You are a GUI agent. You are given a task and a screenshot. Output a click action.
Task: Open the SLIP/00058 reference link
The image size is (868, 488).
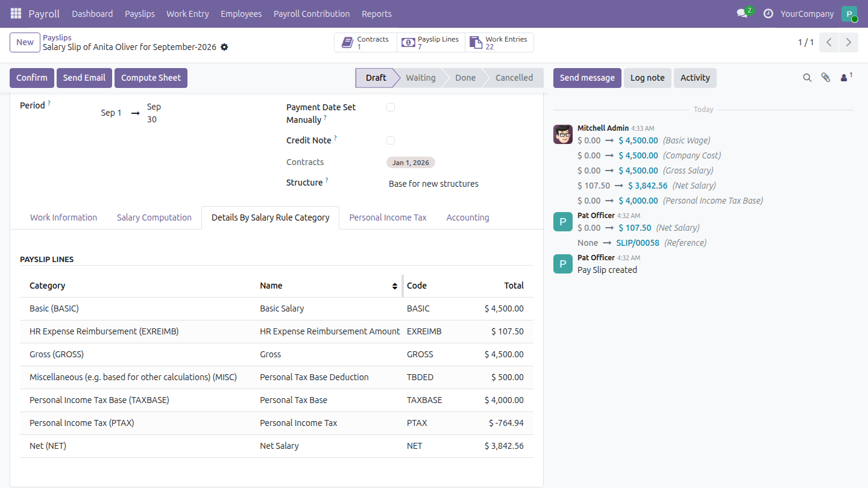click(638, 243)
